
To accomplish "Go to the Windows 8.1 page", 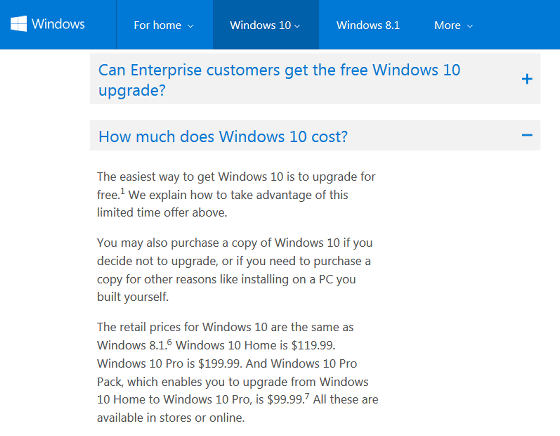I will (x=368, y=25).
